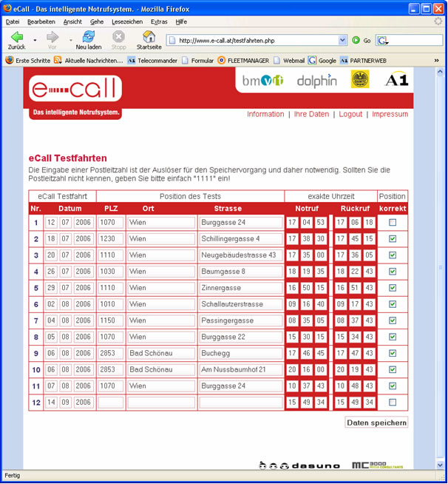Open the PARTNERWEB bookmark
448x484 pixels.
click(x=363, y=61)
